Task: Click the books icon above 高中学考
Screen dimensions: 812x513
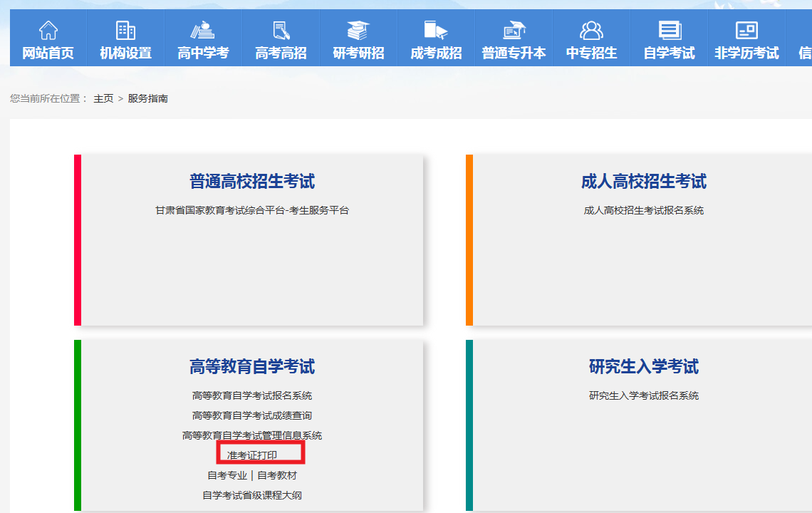Action: 202,31
